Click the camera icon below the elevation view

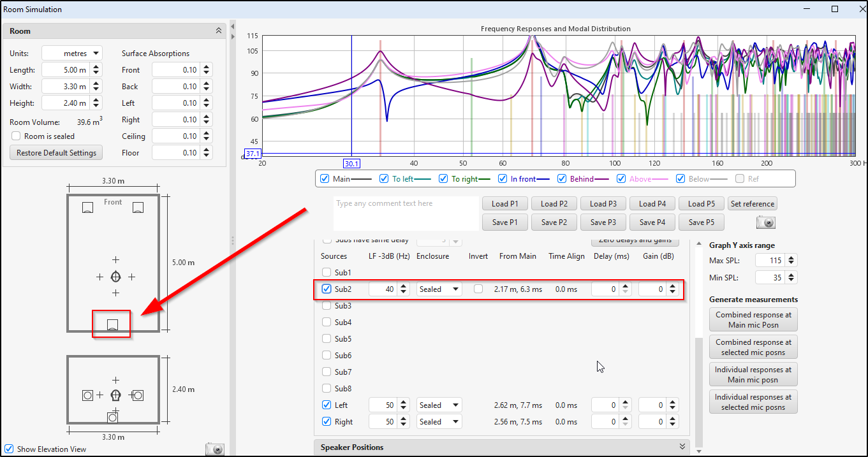coord(215,449)
